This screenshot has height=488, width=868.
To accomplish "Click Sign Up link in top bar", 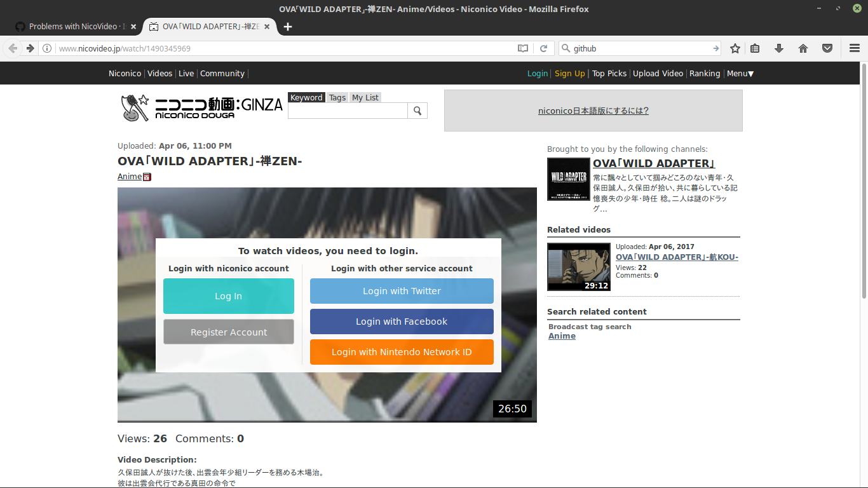I will click(569, 74).
